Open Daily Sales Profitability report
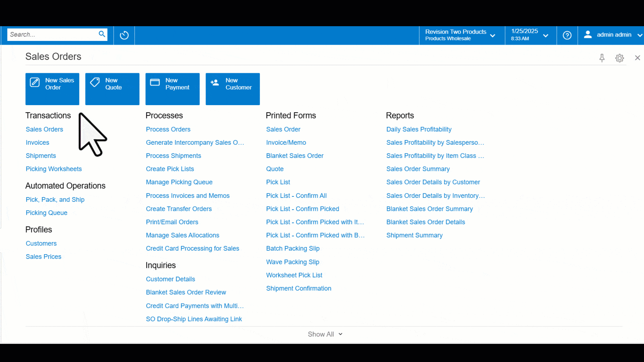The width and height of the screenshot is (644, 362). [419, 129]
